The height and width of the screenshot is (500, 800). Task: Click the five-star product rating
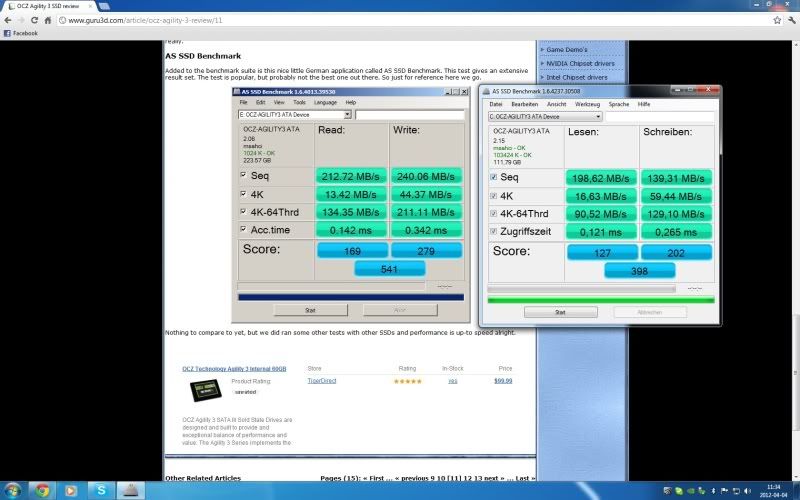[x=408, y=381]
